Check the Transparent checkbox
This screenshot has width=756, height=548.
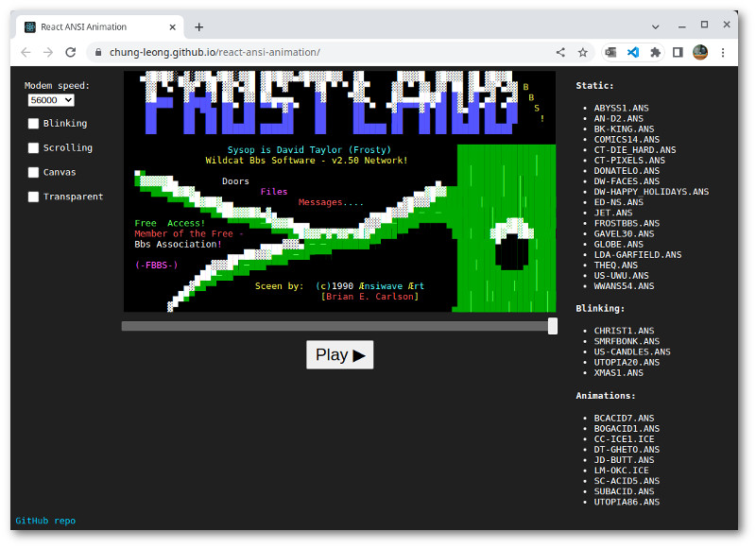point(33,197)
